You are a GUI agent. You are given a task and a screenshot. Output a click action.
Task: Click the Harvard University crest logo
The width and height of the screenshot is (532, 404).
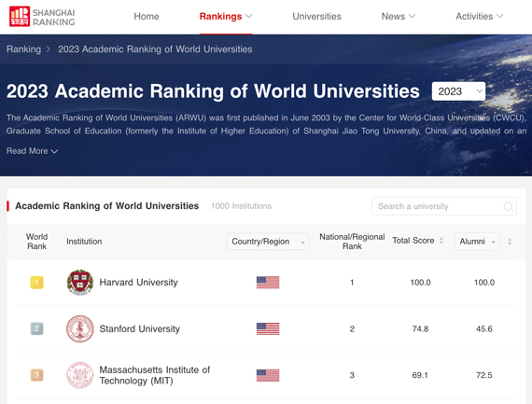tap(80, 282)
